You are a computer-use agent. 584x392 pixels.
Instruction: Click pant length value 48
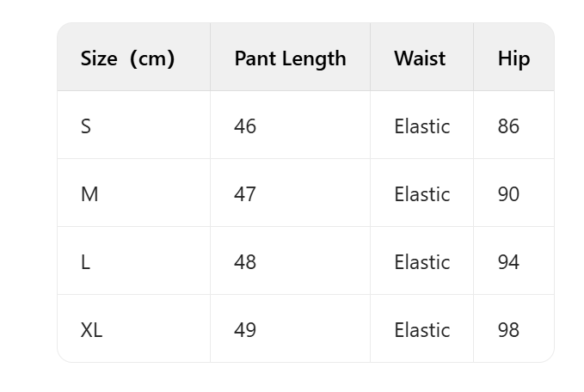[x=245, y=262]
